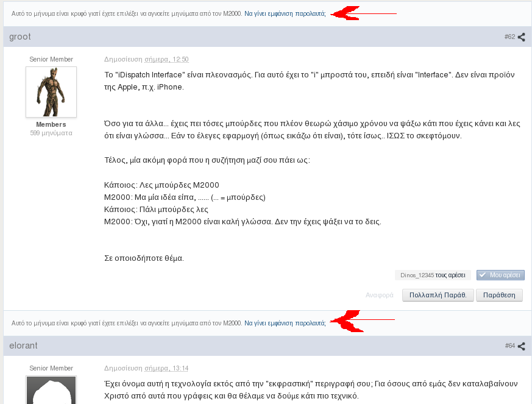This screenshot has height=404, width=532.
Task: Open post number #64 permalink
Action: click(510, 346)
